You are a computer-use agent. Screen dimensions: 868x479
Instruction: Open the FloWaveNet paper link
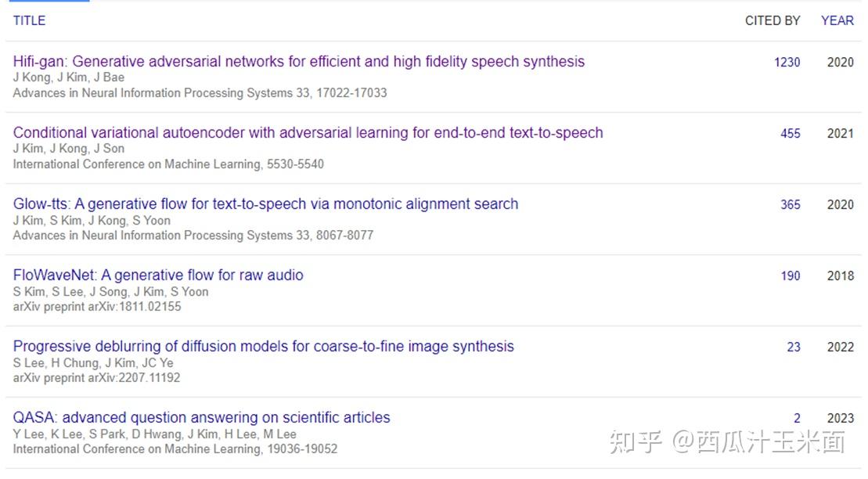click(x=158, y=275)
